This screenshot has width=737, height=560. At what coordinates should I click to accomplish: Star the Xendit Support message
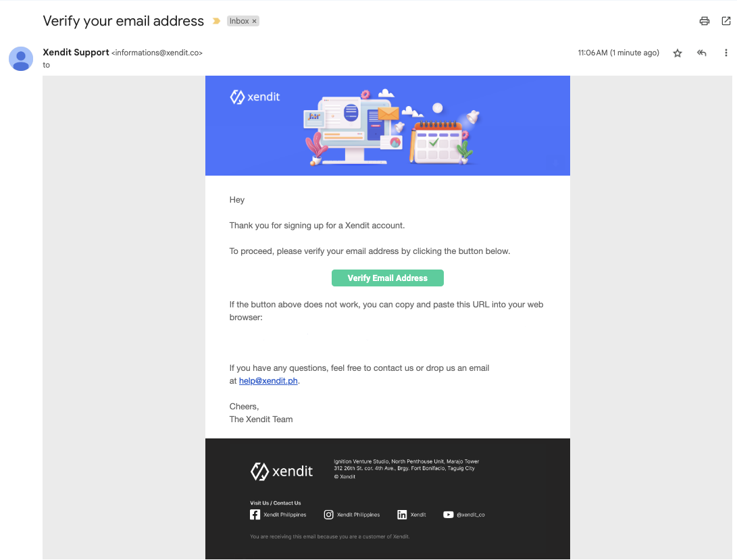click(678, 53)
